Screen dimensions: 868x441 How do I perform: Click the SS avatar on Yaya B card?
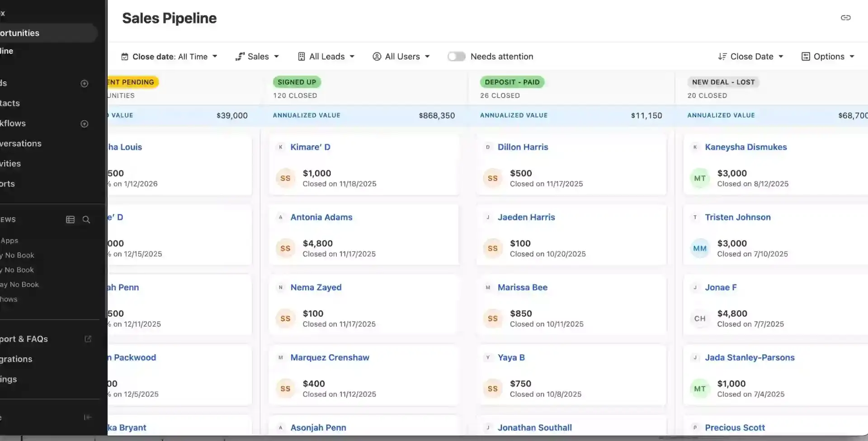[493, 389]
